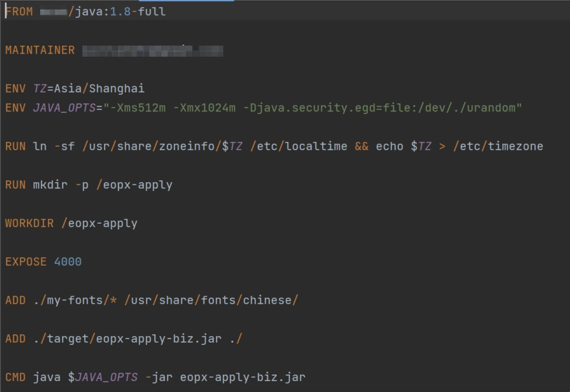Screen dimensions: 570x392
Task: Click the JAVA_OPTS variable in ENV line
Action: coord(64,108)
